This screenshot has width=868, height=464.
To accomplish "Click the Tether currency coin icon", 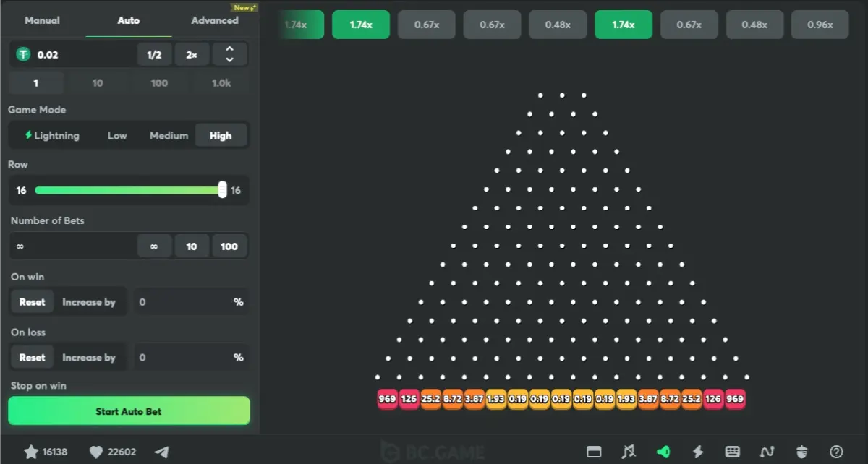I will click(x=24, y=55).
